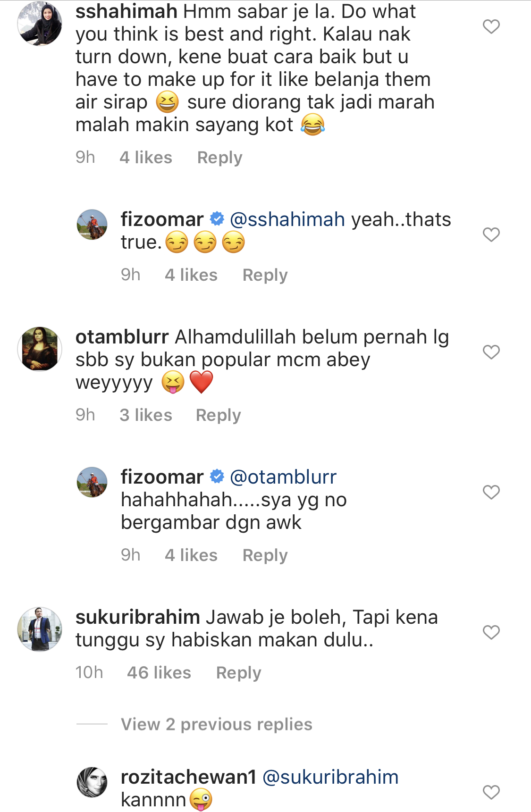
Task: Tap heart on otamblurr's comment
Action: click(x=491, y=352)
